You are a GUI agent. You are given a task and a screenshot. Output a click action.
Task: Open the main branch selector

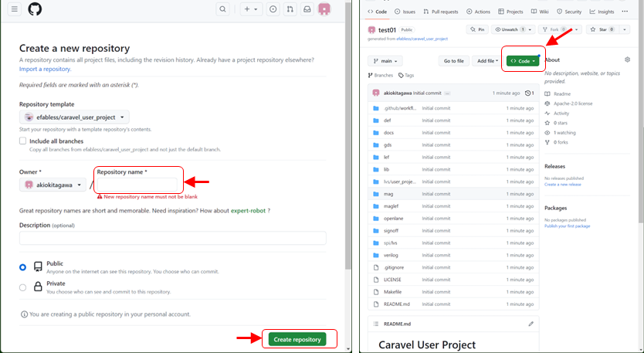tap(385, 61)
